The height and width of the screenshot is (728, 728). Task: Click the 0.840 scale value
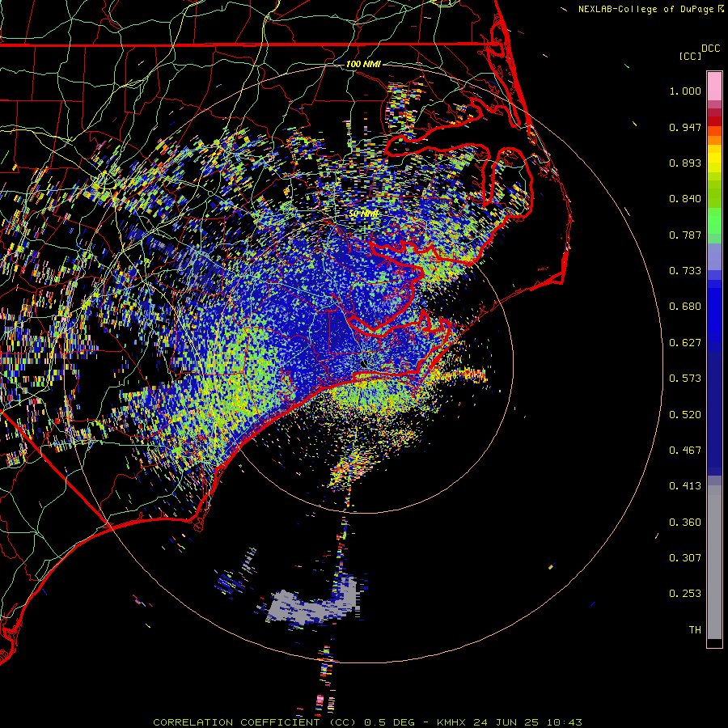tap(685, 199)
